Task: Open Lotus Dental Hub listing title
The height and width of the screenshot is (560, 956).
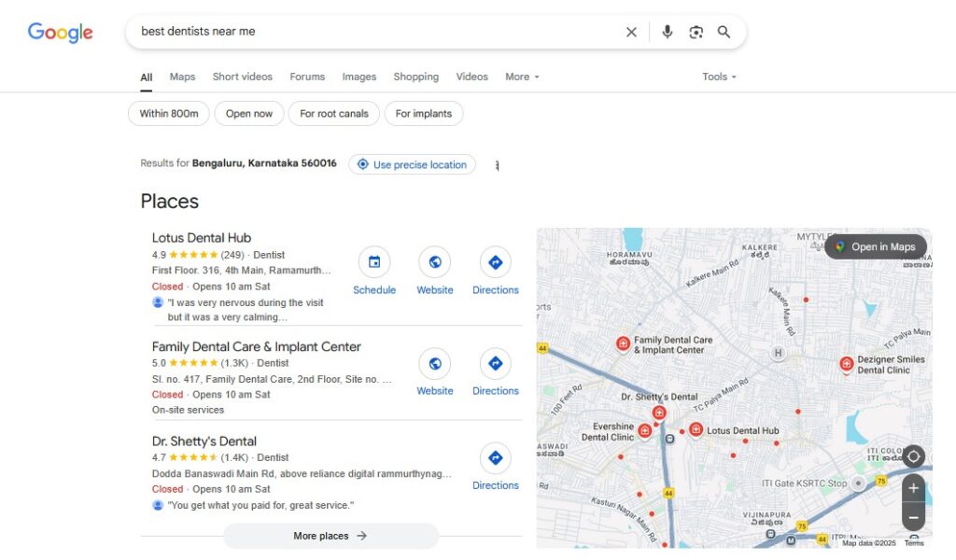Action: 202,238
